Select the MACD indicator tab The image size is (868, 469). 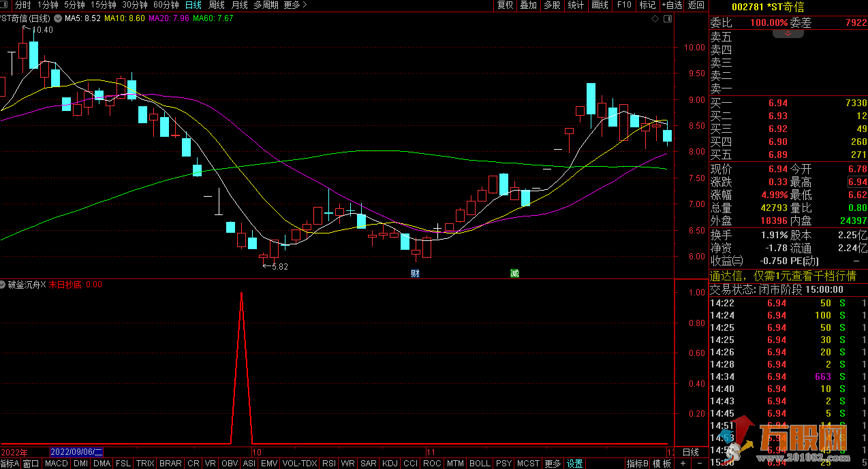coord(57,464)
